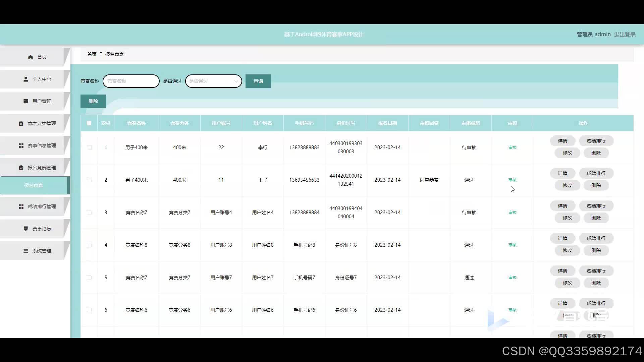Expand 系统管理 in the sidebar
Viewport: 644px width, 362px height.
(35, 251)
